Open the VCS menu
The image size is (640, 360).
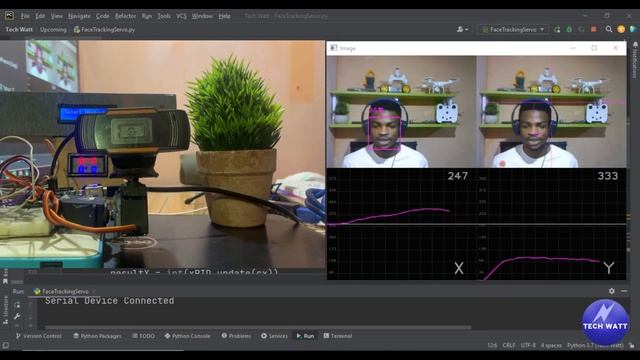coord(181,16)
